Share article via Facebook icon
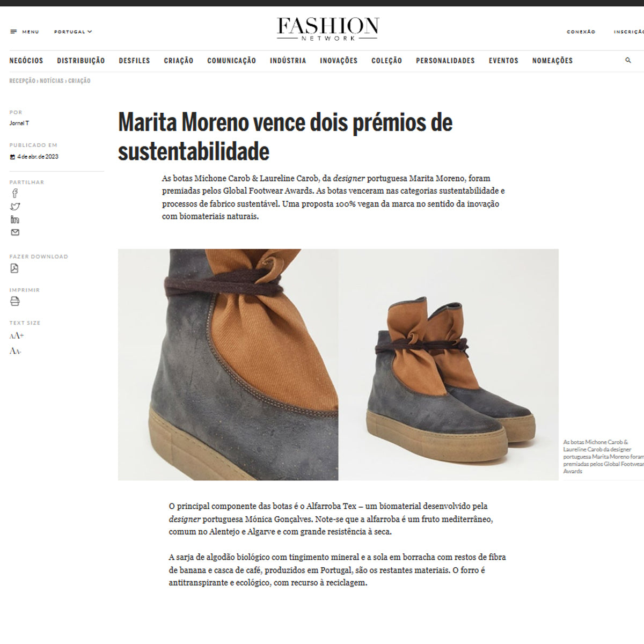The image size is (644, 644). coord(14,193)
